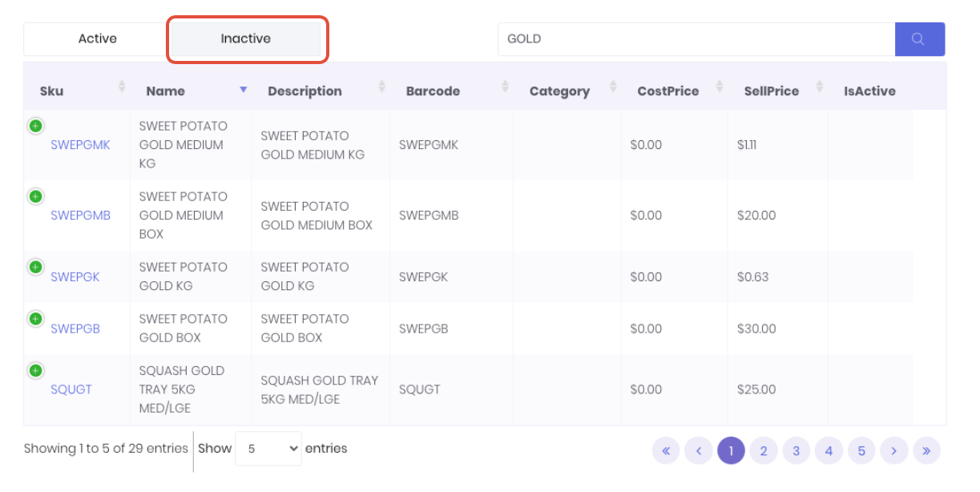This screenshot has height=492, width=980.
Task: Jump to page 3 of results
Action: [796, 451]
